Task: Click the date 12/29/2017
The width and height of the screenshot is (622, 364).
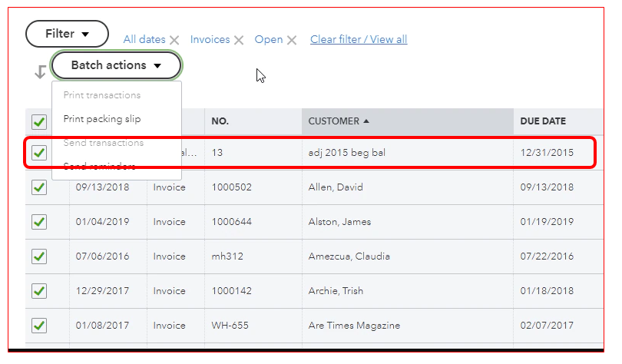Action: 102,291
